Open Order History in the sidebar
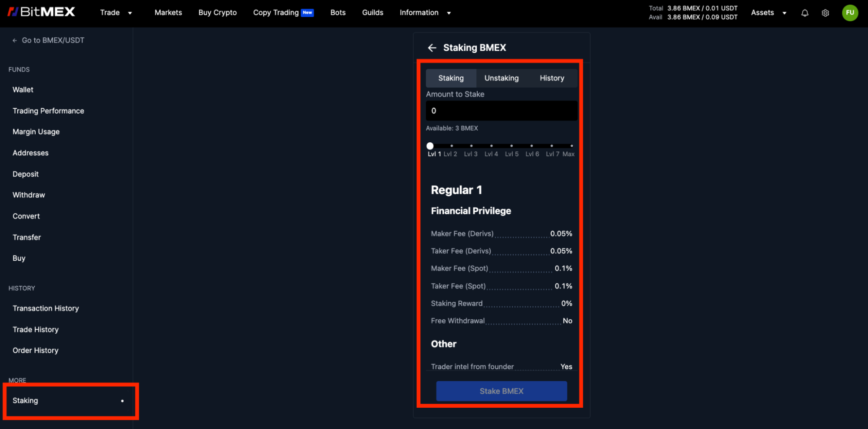 (35, 350)
